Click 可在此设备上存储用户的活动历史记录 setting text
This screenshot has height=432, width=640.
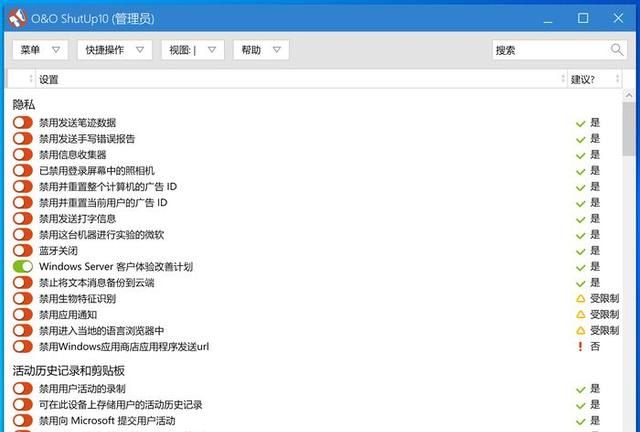[121, 405]
